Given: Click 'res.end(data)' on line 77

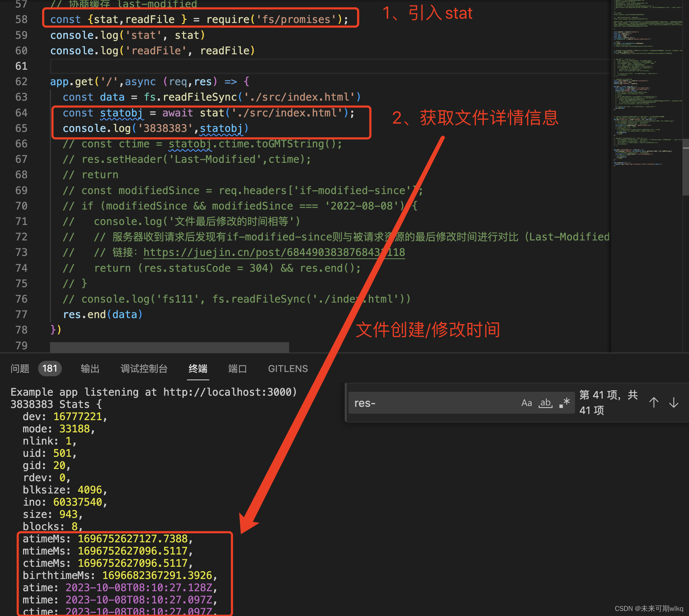Looking at the screenshot, I should (102, 314).
